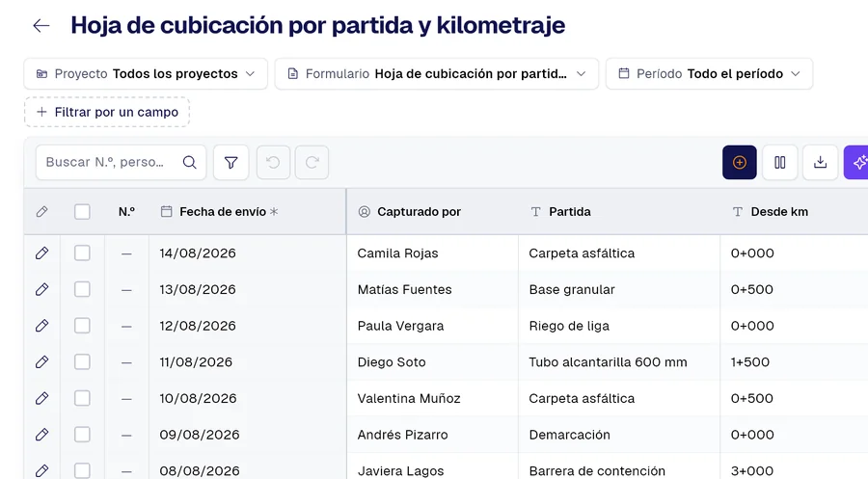Viewport: 868px width, 479px height.
Task: Open the Proyecto dropdown
Action: tap(146, 73)
